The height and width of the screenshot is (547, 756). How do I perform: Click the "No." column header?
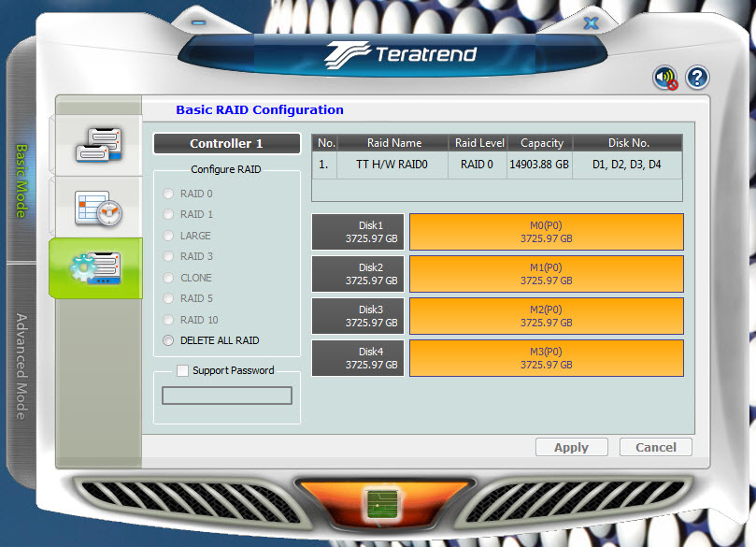[326, 143]
